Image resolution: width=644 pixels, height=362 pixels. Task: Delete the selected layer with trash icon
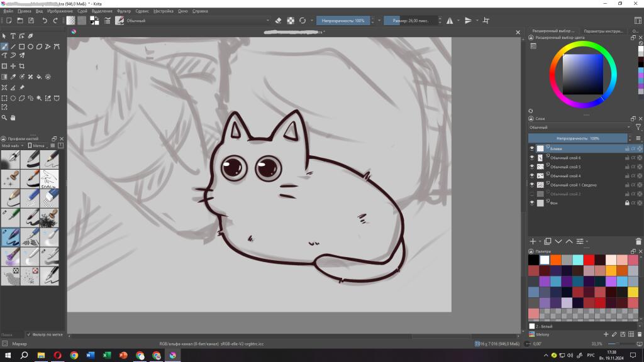[x=638, y=242]
